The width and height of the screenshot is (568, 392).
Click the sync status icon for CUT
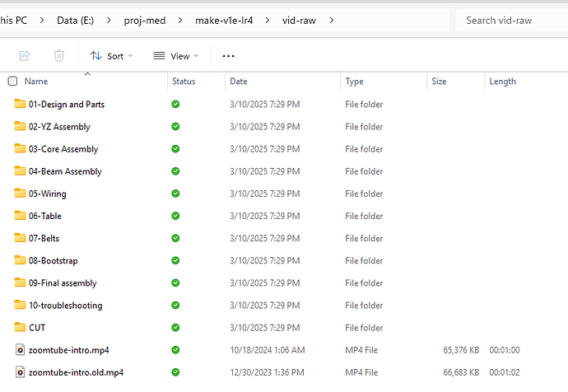tap(175, 328)
